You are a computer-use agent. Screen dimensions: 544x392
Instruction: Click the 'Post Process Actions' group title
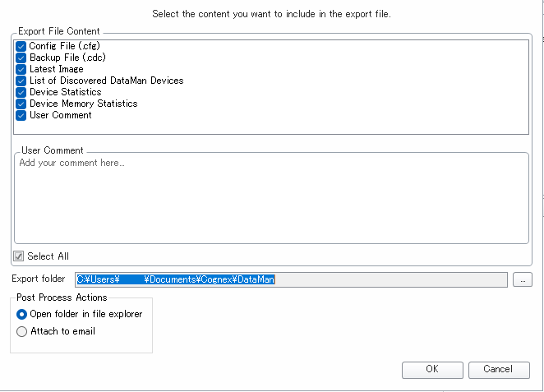click(62, 297)
